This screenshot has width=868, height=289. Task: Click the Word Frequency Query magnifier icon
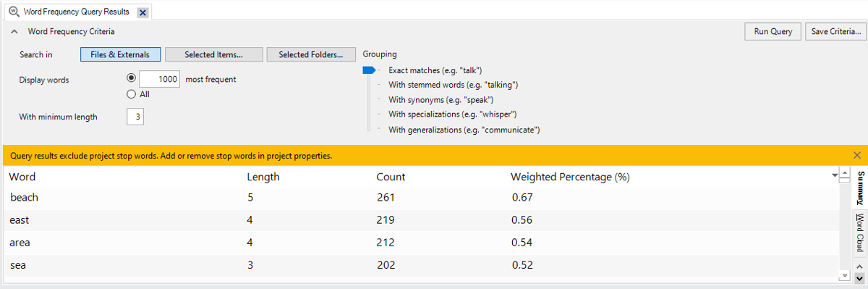[14, 12]
